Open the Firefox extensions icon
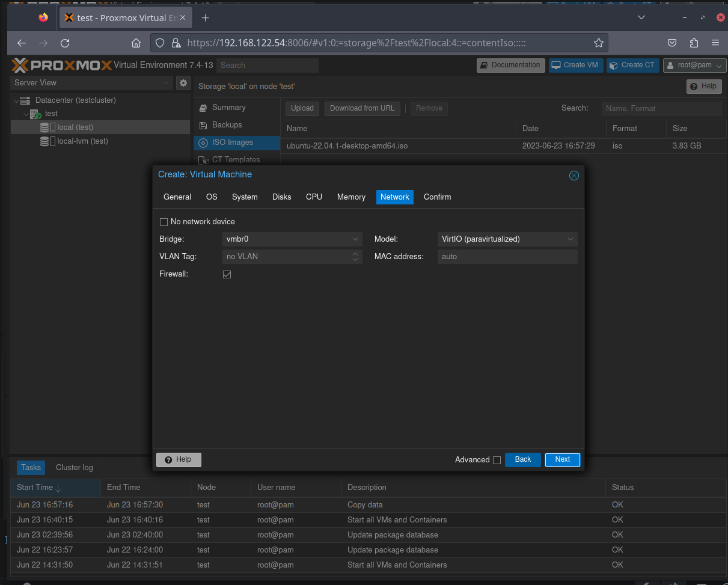This screenshot has width=728, height=585. click(694, 43)
